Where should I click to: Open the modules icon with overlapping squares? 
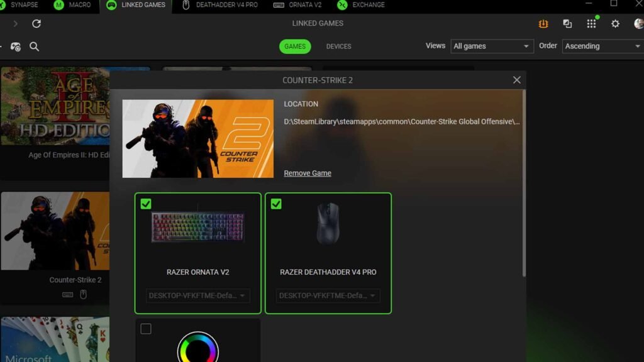[567, 24]
